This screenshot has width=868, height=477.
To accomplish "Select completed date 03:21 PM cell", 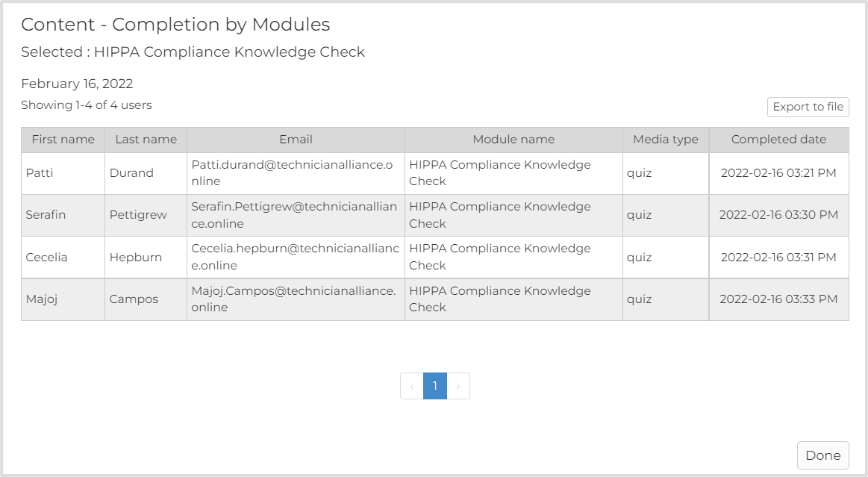I will pos(778,173).
